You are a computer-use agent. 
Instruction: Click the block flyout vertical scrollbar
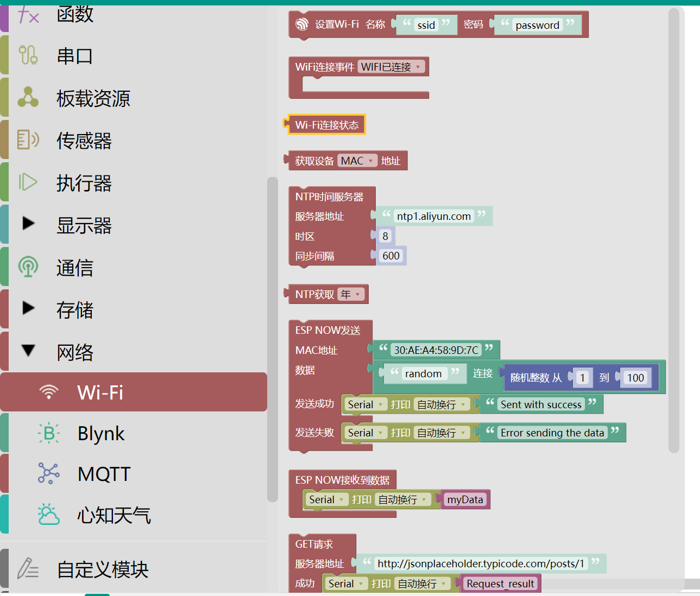tap(674, 230)
